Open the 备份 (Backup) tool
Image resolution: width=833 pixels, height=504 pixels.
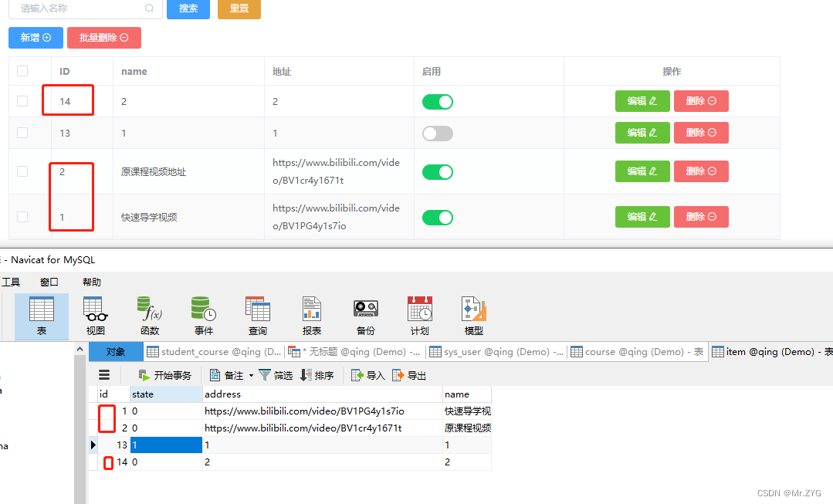(365, 313)
